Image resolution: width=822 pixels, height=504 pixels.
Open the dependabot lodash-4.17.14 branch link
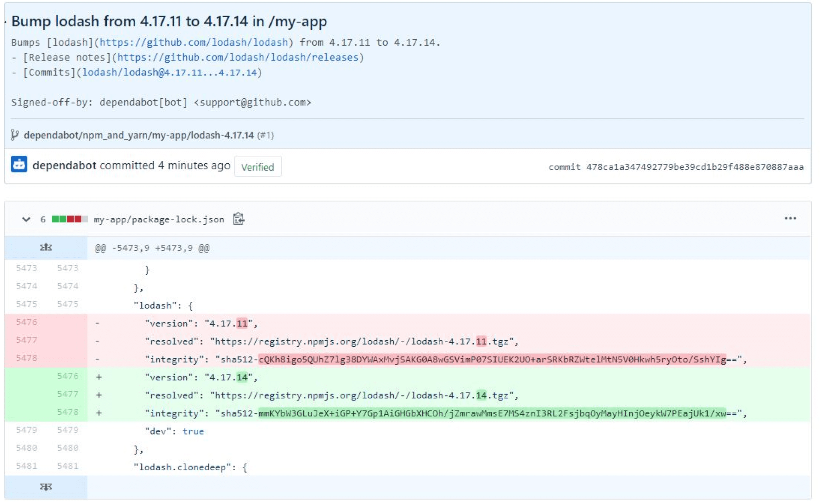point(139,135)
